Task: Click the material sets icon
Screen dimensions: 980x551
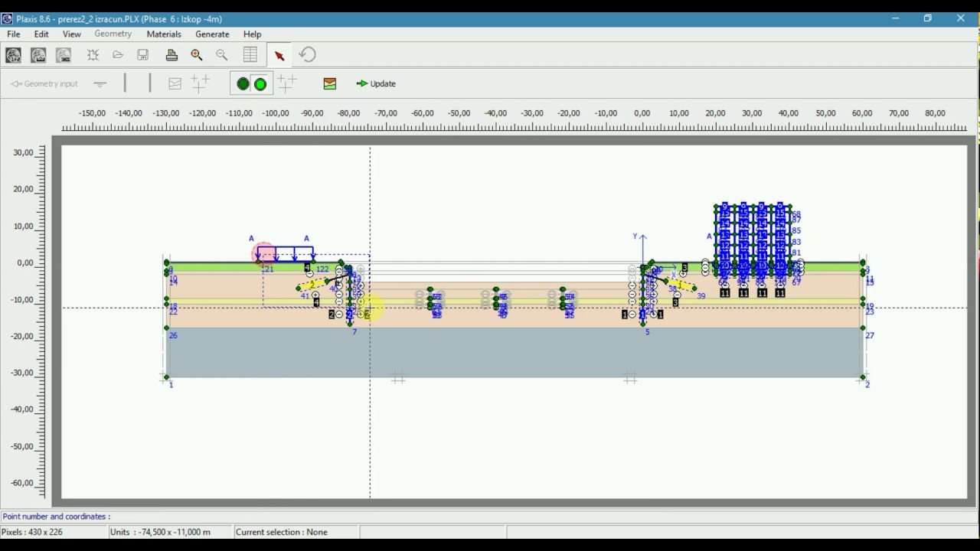Action: tap(330, 83)
